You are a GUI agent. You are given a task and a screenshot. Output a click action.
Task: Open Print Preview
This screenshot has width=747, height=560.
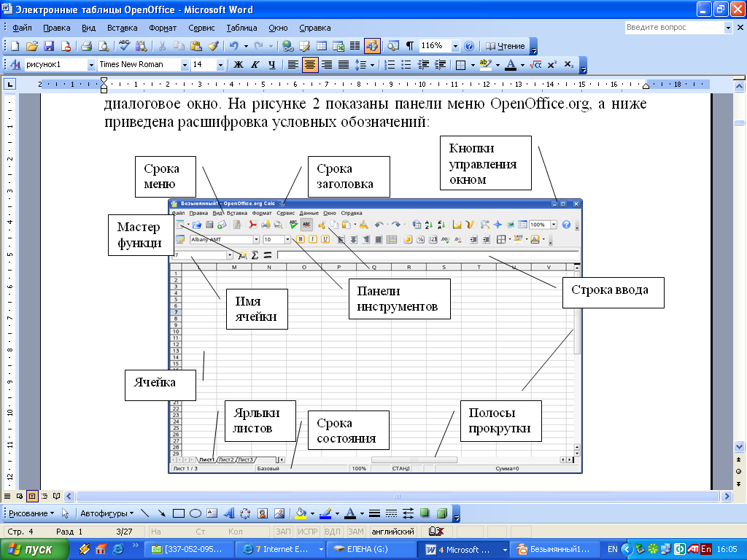point(104,46)
